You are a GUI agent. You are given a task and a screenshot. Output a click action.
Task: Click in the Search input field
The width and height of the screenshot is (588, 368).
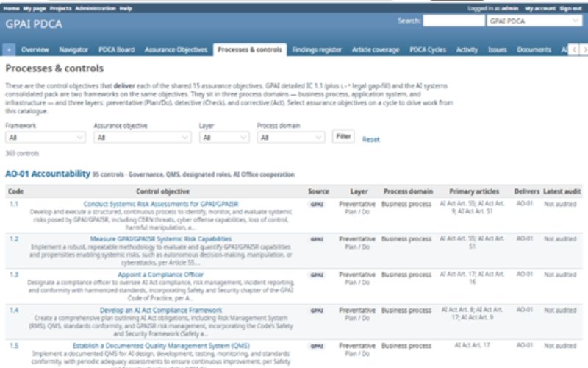[453, 21]
